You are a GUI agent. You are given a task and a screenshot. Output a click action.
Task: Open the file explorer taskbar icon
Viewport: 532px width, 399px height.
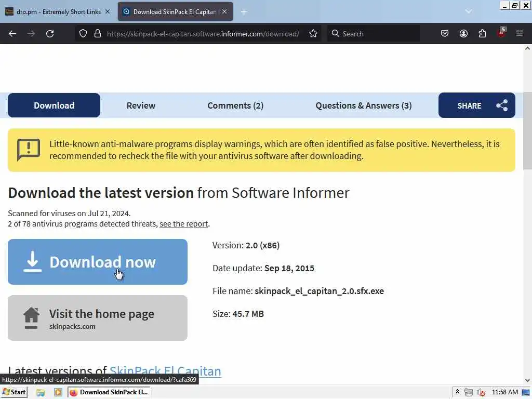(41, 393)
